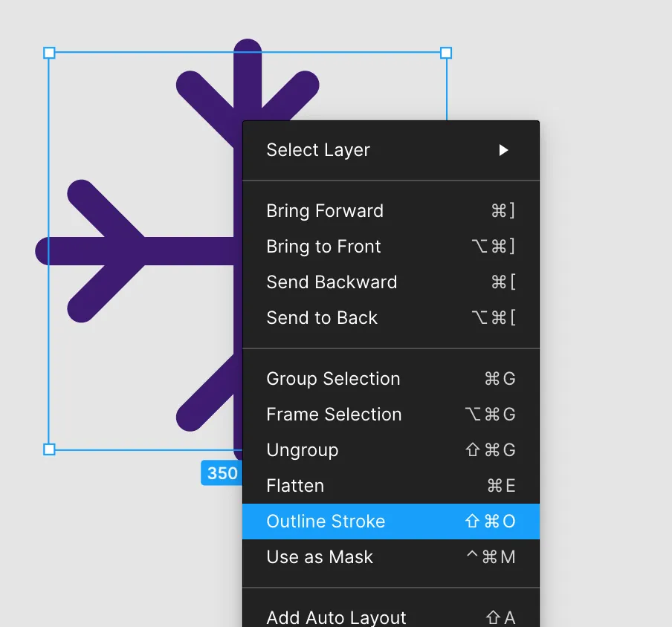Expand the Select Layer submenu arrow
Viewport: 672px width, 627px height.
click(x=503, y=150)
